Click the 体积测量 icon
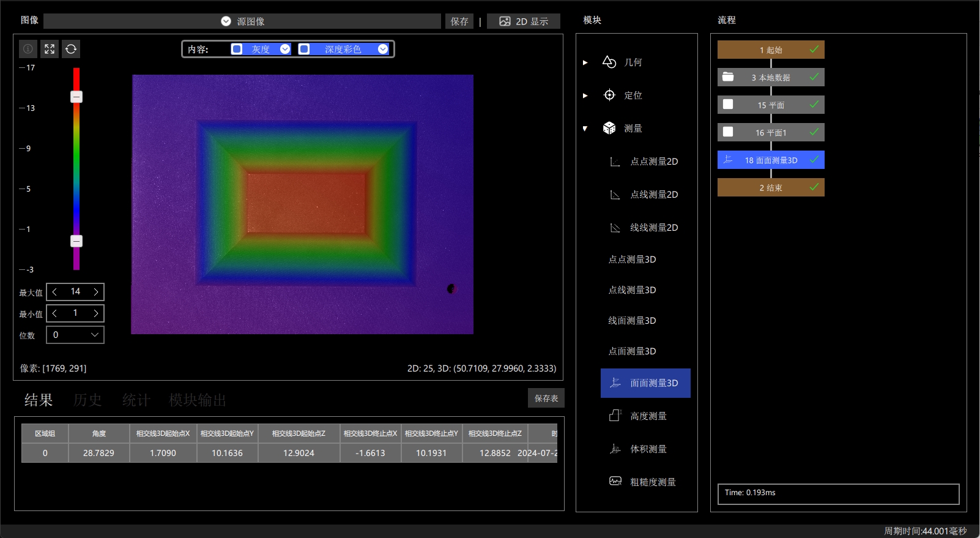 (615, 449)
